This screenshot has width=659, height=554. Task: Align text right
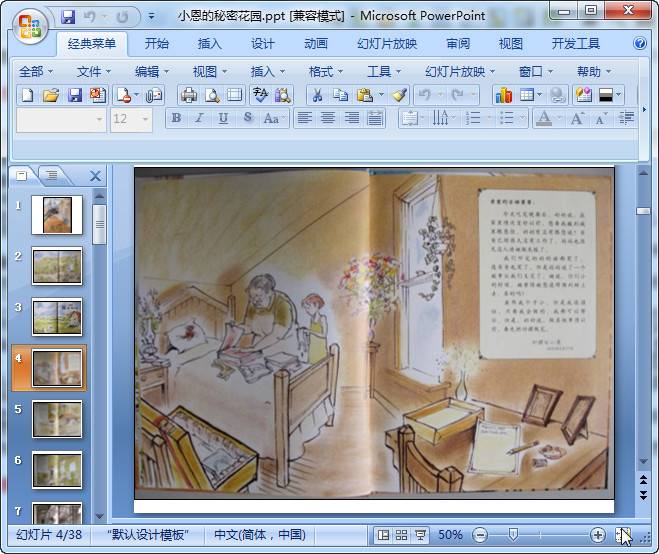click(351, 118)
